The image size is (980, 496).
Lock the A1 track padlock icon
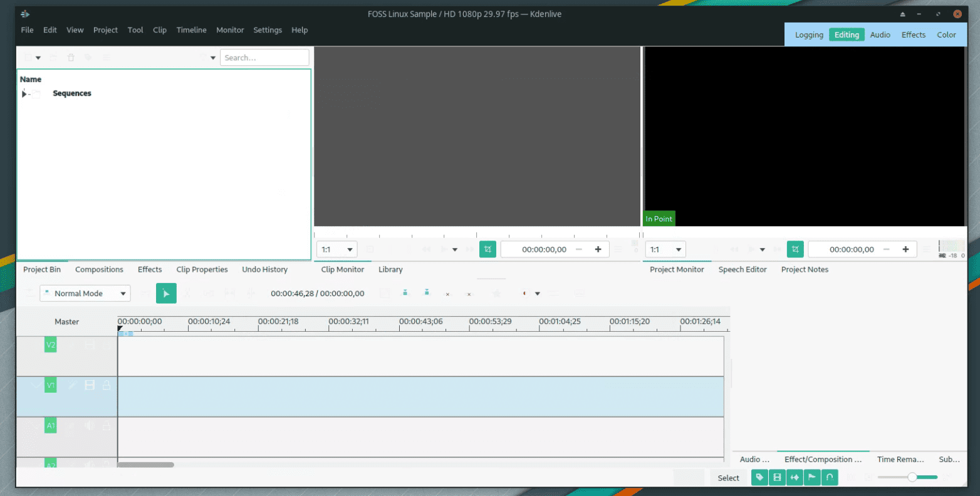click(x=107, y=425)
